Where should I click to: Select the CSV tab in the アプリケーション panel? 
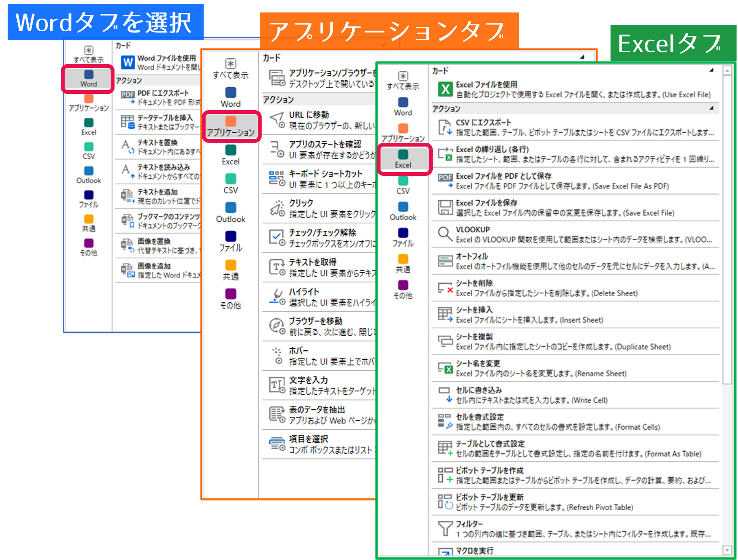click(231, 184)
